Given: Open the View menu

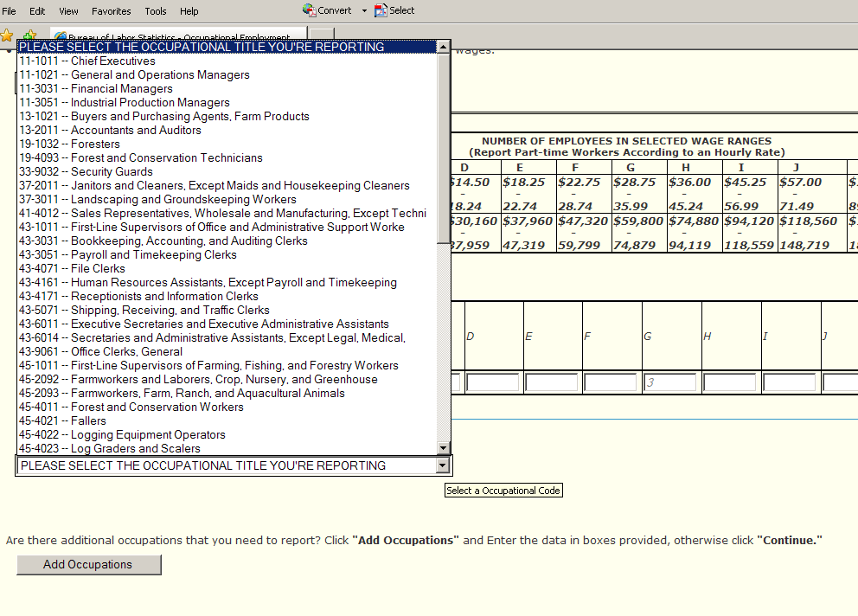Looking at the screenshot, I should click(x=68, y=11).
